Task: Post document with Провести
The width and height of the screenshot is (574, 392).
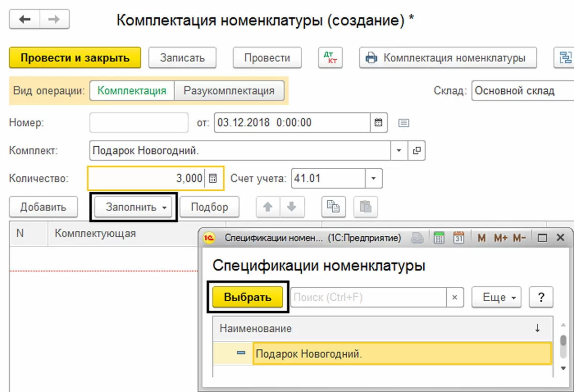Action: point(267,58)
